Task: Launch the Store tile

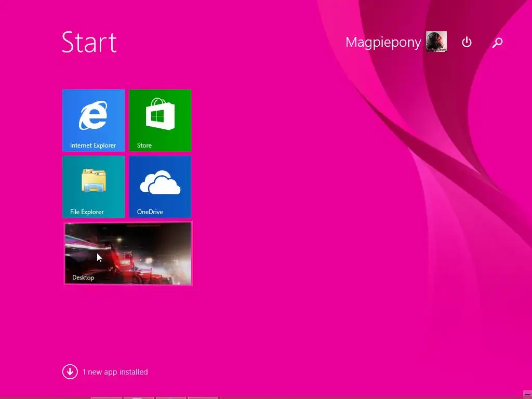Action: pos(160,120)
